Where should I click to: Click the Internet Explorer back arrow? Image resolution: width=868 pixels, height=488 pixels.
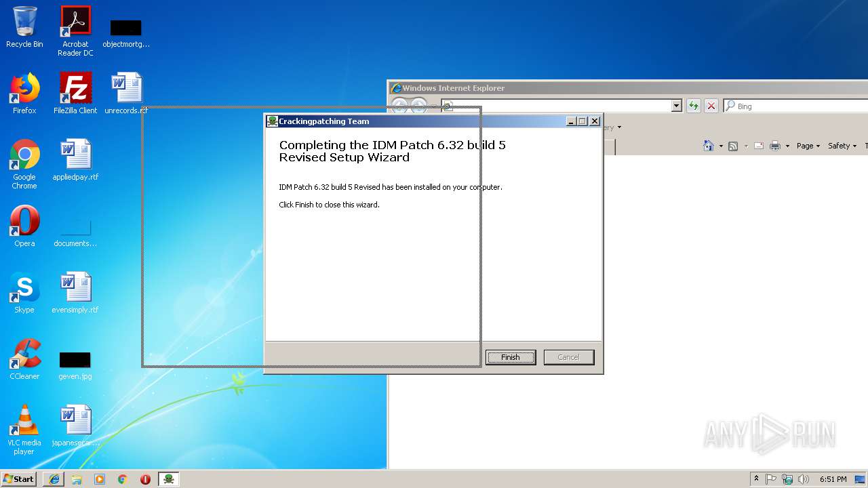pos(400,106)
